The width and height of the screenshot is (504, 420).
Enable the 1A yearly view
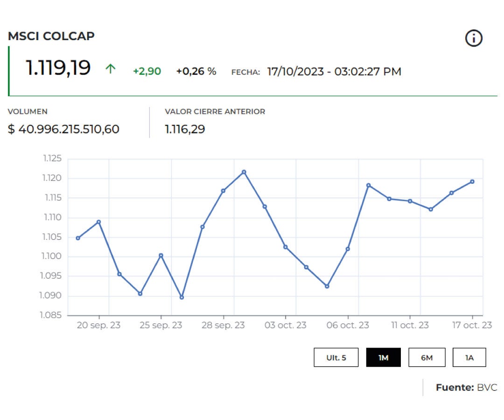(x=469, y=357)
